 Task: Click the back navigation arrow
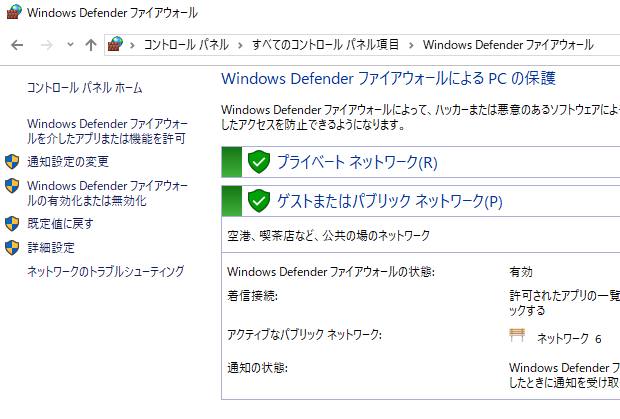17,45
